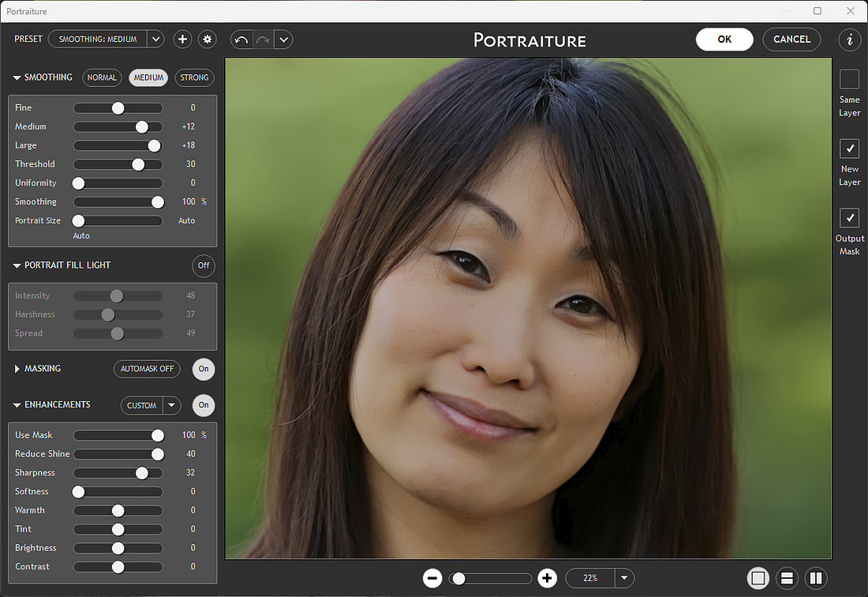Screen dimensions: 868x597
Task: Collapse the Smoothing section
Action: click(x=17, y=77)
